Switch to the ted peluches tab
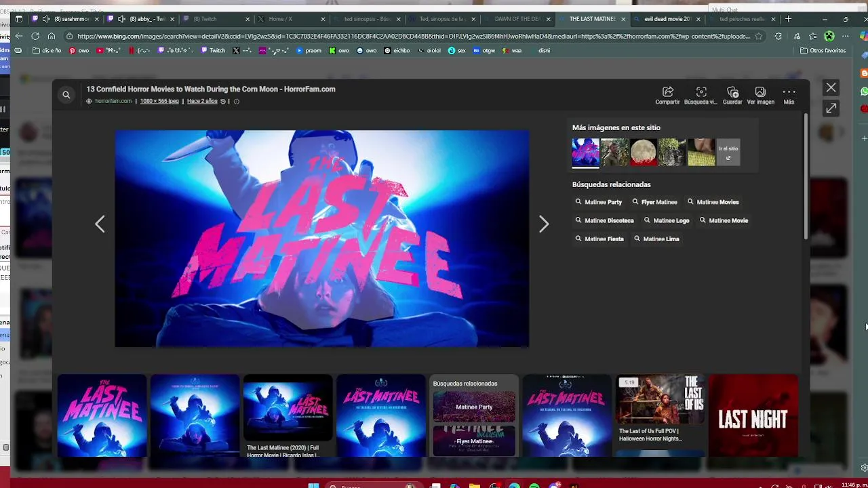Viewport: 868px width, 488px height. click(743, 19)
